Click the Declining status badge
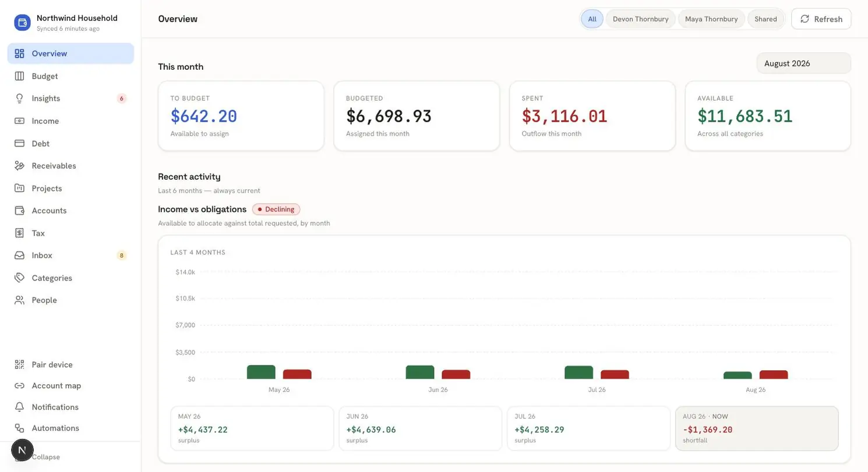 276,210
